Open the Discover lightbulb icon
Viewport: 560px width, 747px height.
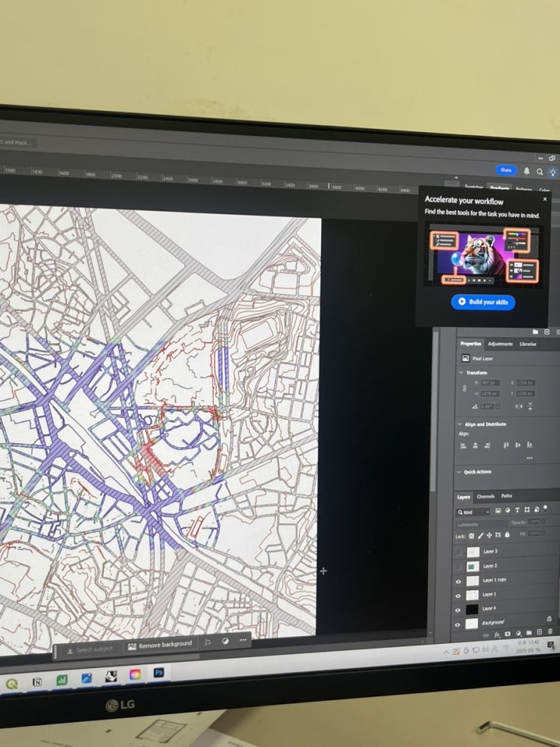pyautogui.click(x=552, y=172)
